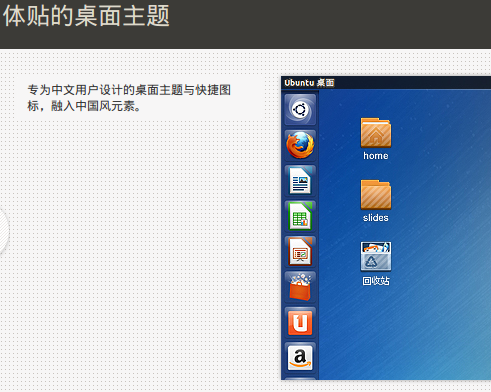The image size is (491, 392).
Task: Click the '回收站' label text
Action: tap(376, 281)
